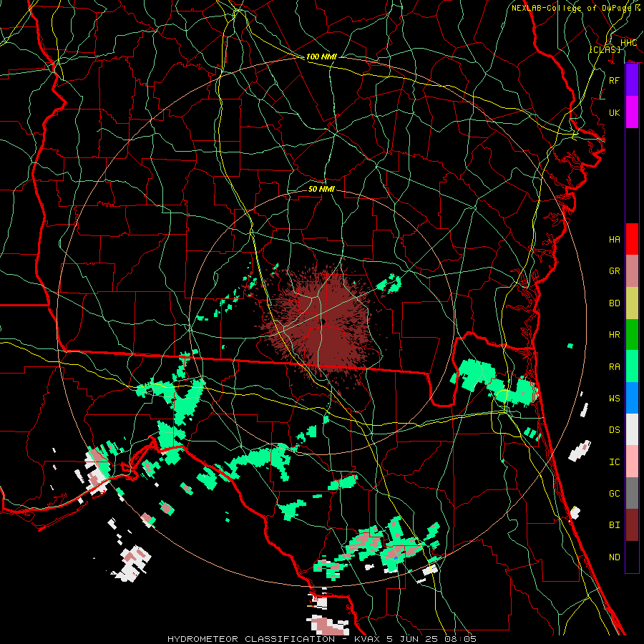
Task: Click the IC legend label
Action: (615, 462)
